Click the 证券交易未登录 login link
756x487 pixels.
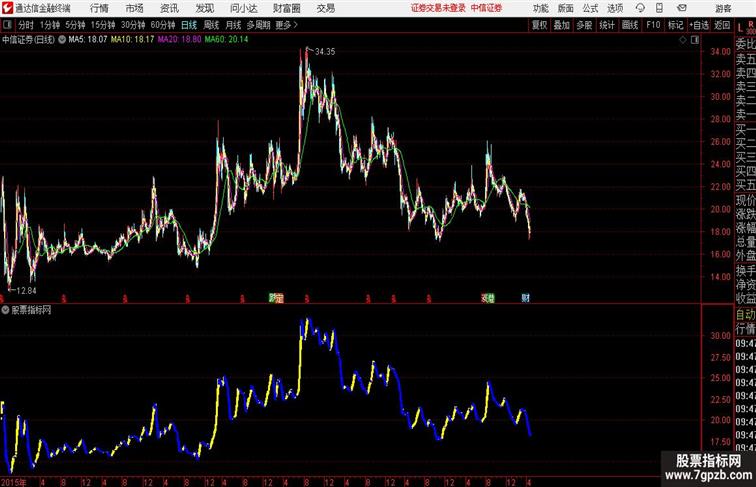438,8
